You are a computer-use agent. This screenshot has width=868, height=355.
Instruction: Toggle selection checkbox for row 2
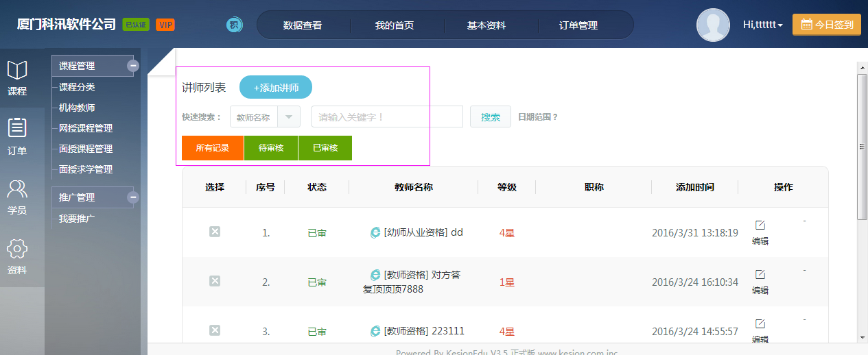coord(215,281)
